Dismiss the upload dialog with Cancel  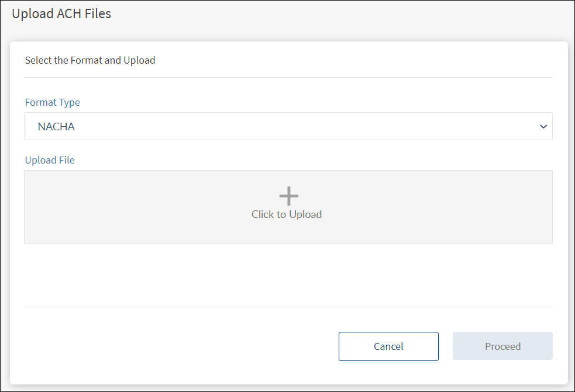[x=388, y=346]
